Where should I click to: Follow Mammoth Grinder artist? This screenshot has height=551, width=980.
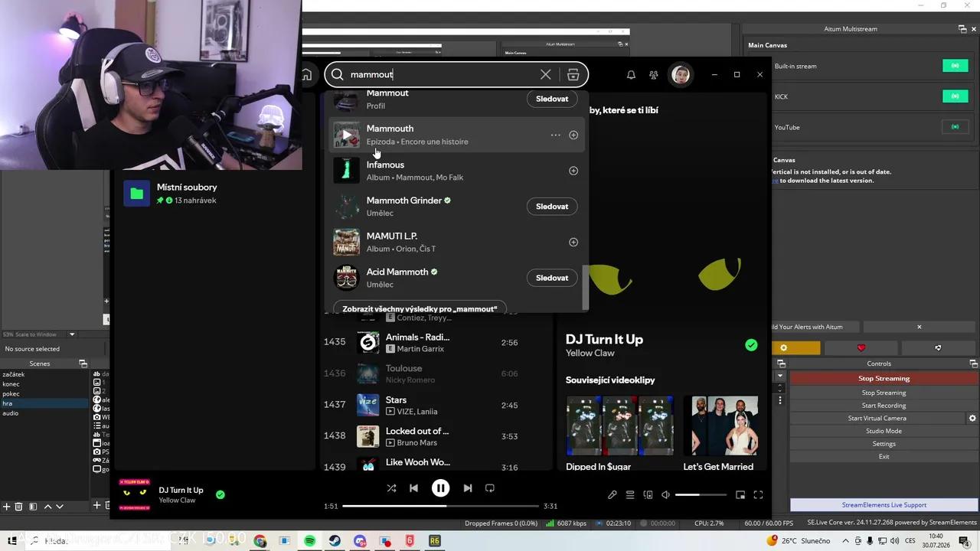pyautogui.click(x=552, y=206)
